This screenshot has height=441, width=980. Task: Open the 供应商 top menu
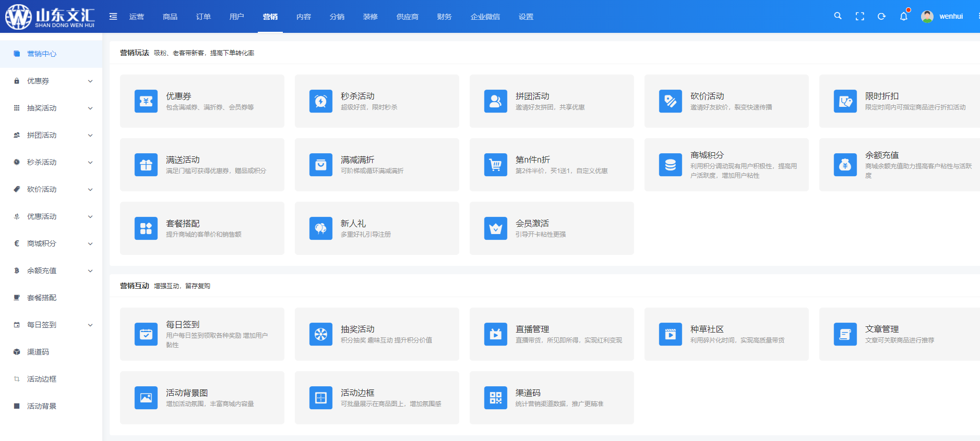408,17
